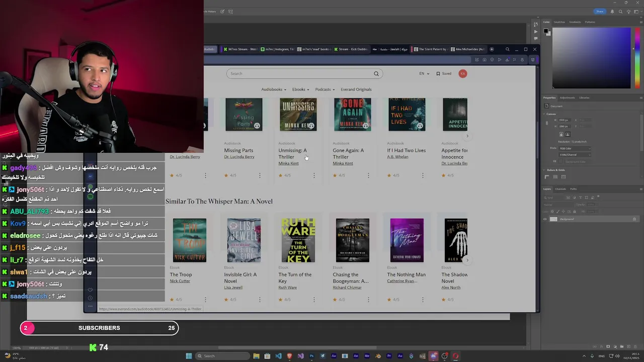644x362 pixels.
Task: Open the Gone Again audiobook cover
Action: pos(352,115)
